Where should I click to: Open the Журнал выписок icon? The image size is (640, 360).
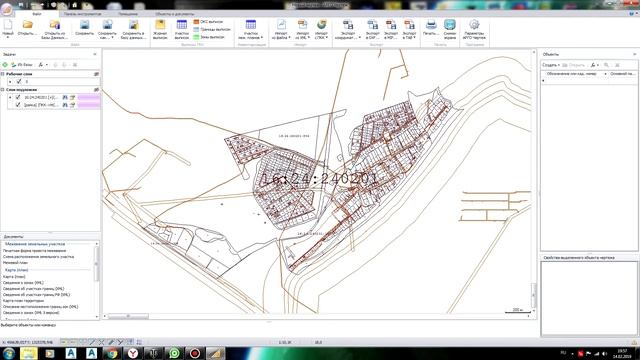pos(160,29)
